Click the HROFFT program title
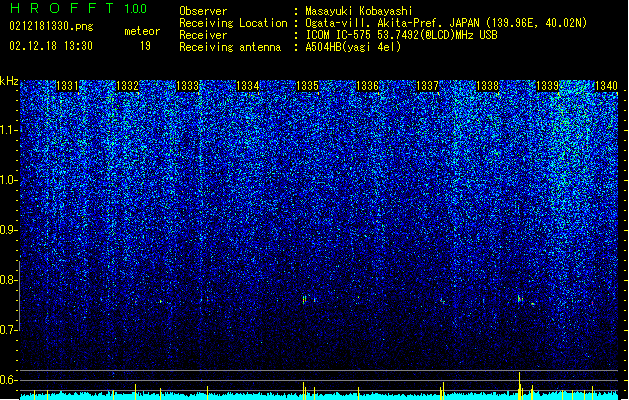Viewport: 629px width, 400px height. [x=62, y=8]
